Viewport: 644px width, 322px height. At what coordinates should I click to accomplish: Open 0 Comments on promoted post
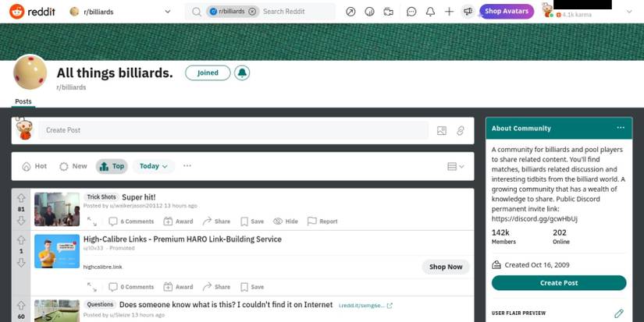click(x=131, y=287)
